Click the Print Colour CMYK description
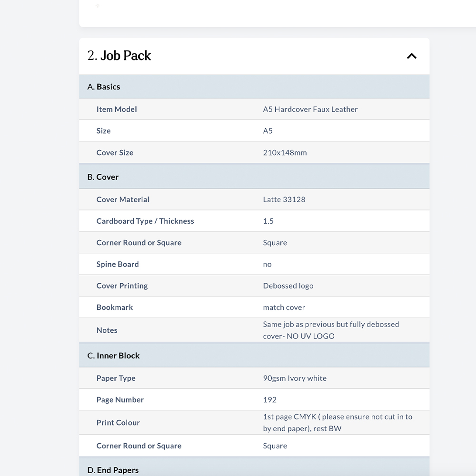This screenshot has width=476, height=476. [x=337, y=423]
